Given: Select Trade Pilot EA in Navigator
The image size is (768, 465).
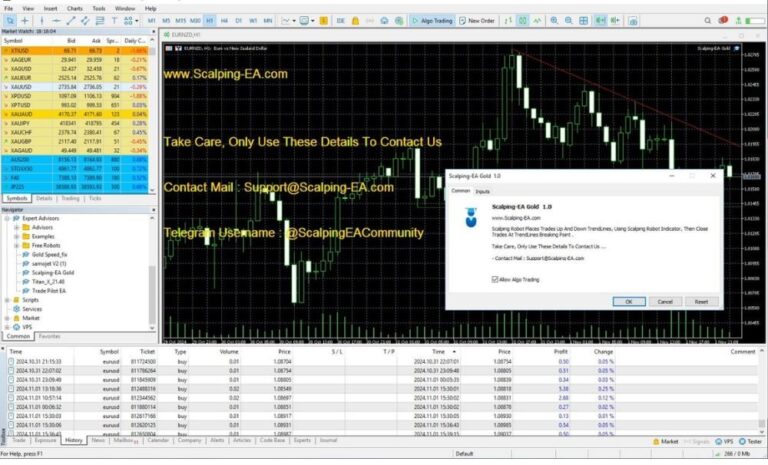Looking at the screenshot, I should coord(48,291).
